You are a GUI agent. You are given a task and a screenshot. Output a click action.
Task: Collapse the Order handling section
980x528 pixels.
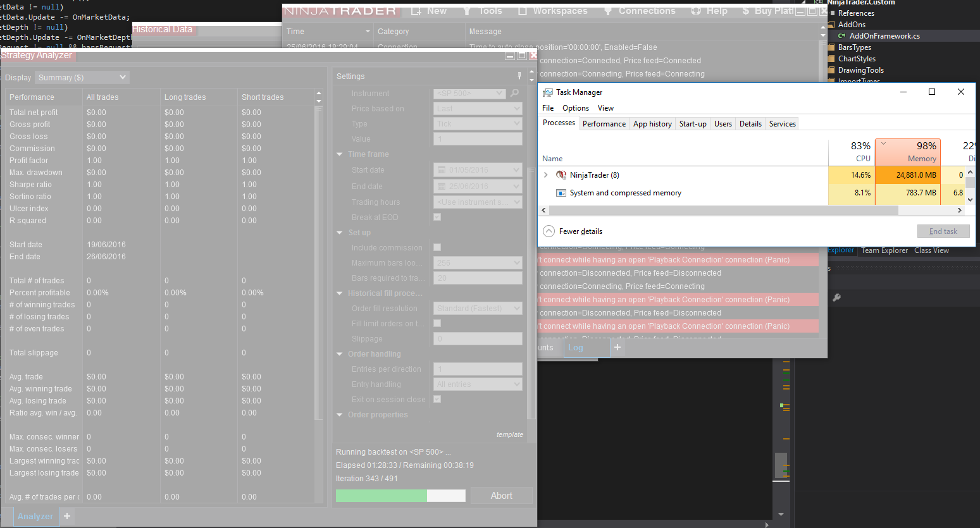pos(340,354)
